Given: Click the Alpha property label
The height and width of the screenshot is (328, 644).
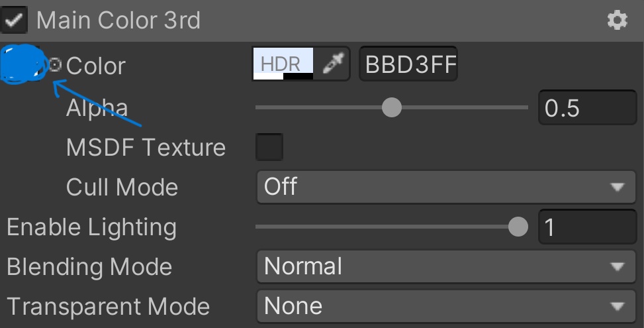Looking at the screenshot, I should pyautogui.click(x=97, y=108).
